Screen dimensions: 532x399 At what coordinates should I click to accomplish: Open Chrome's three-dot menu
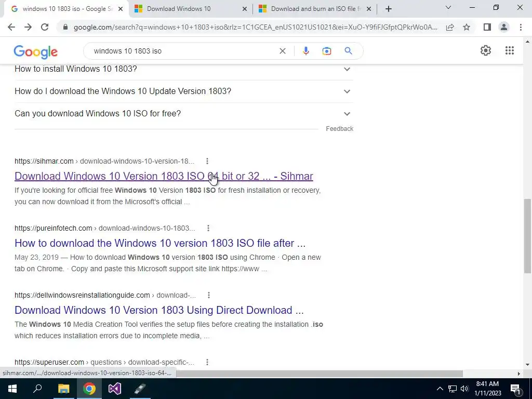pos(521,27)
